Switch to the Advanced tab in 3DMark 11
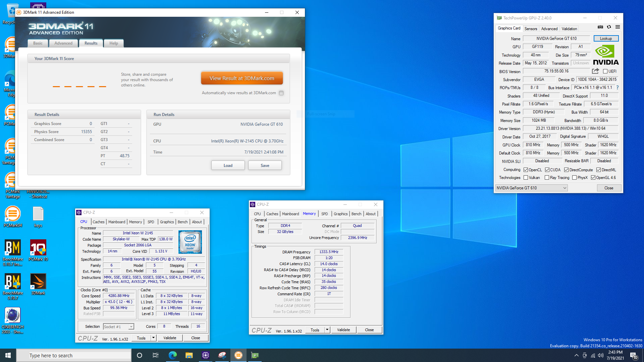This screenshot has width=644, height=362. pos(63,43)
